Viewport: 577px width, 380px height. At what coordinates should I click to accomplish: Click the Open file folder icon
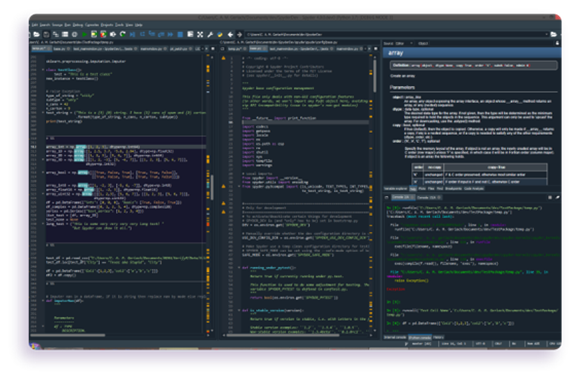click(36, 34)
